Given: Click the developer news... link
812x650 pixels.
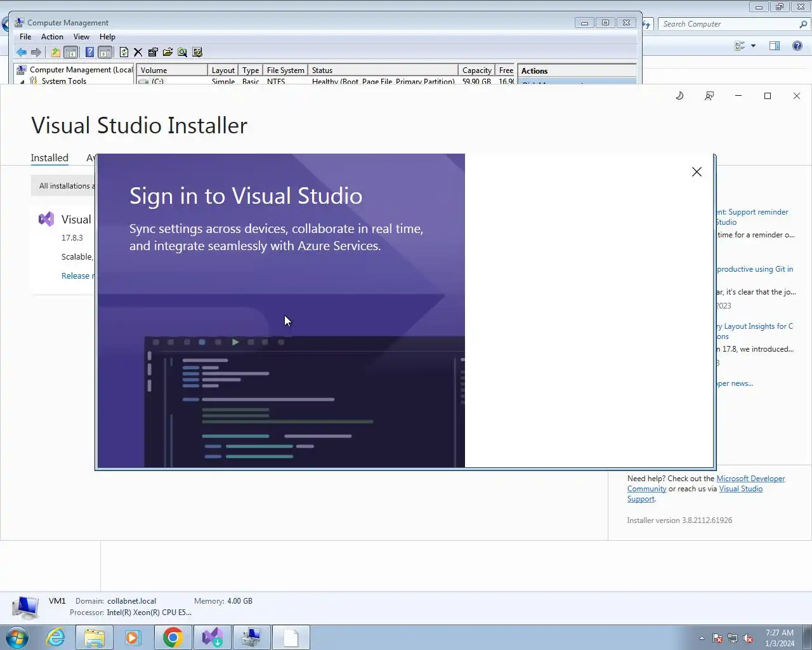Looking at the screenshot, I should [x=735, y=383].
